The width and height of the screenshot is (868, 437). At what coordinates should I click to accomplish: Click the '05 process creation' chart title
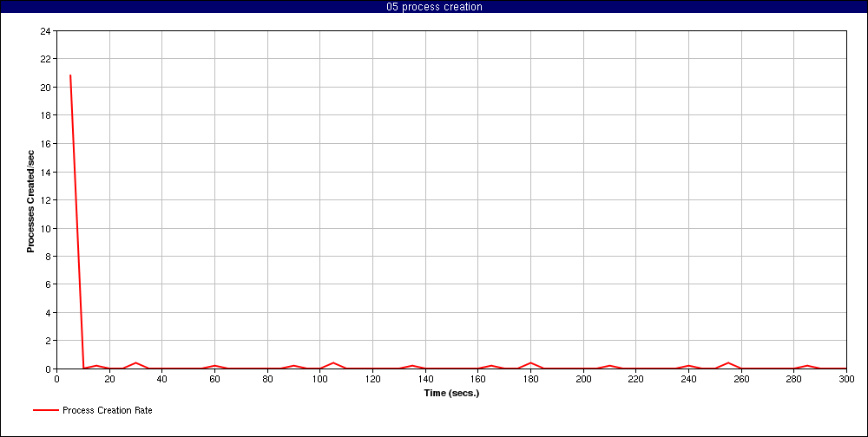point(434,7)
